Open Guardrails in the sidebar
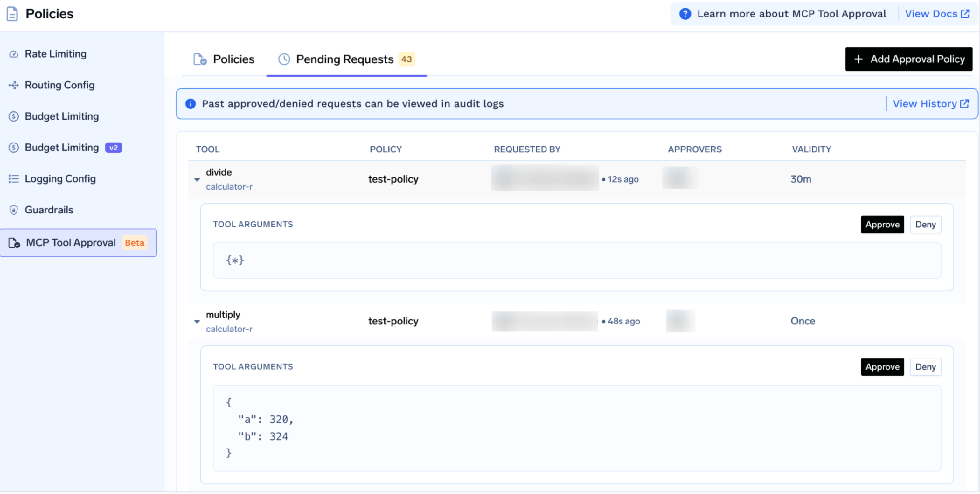This screenshot has height=494, width=980. pyautogui.click(x=49, y=210)
